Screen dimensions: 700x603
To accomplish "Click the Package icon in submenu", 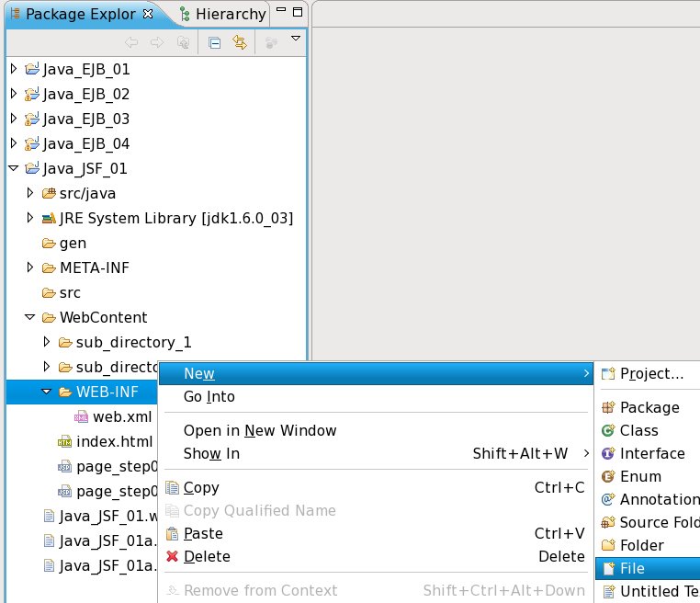I will [x=607, y=408].
